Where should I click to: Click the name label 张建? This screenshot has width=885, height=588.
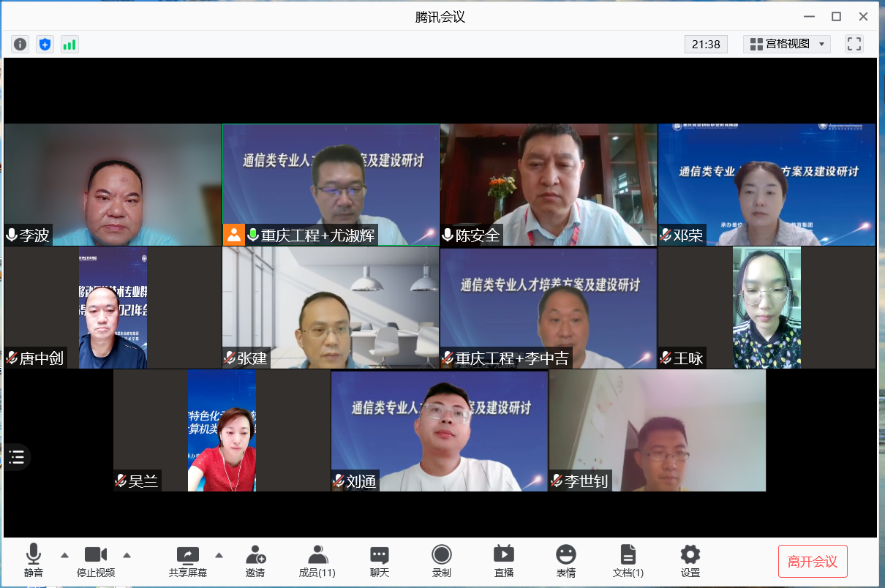pos(252,358)
